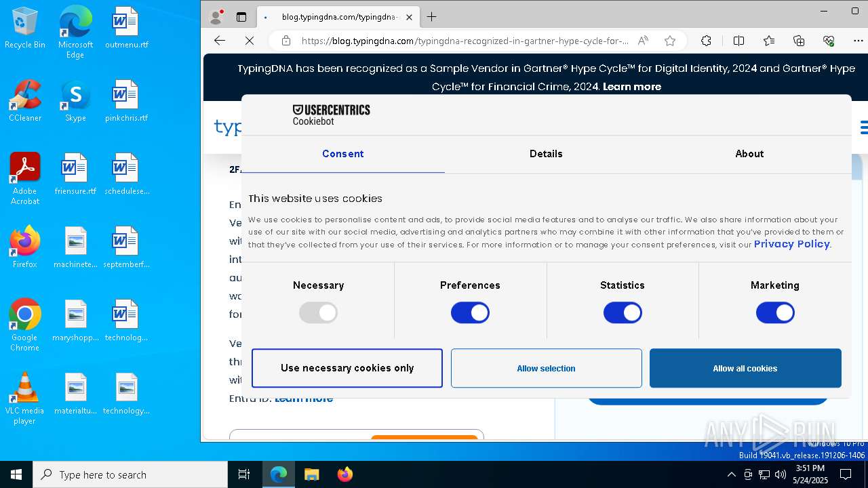Image resolution: width=868 pixels, height=488 pixels.
Task: Click the Edge address bar URL
Action: [x=465, y=41]
